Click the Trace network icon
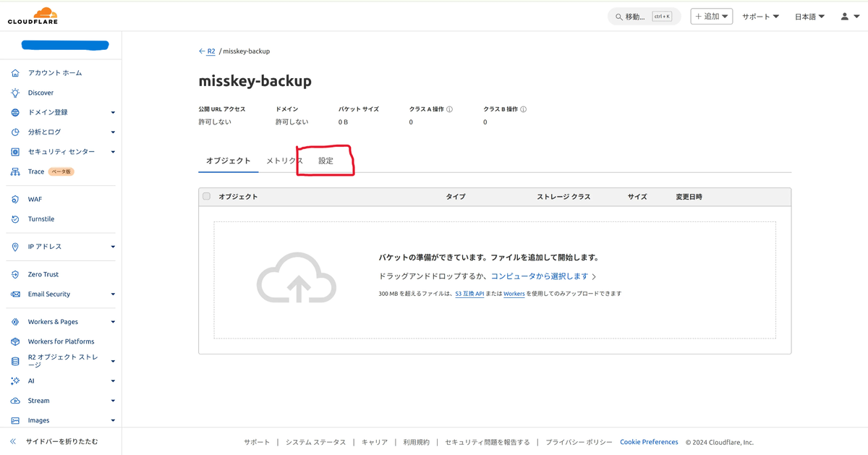 coord(15,171)
